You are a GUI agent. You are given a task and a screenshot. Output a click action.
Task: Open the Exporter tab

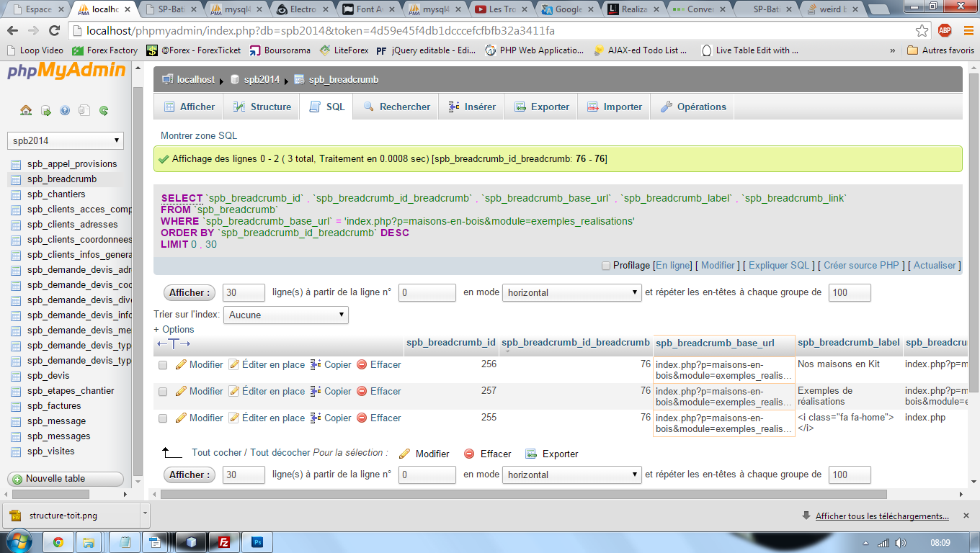[x=542, y=107]
